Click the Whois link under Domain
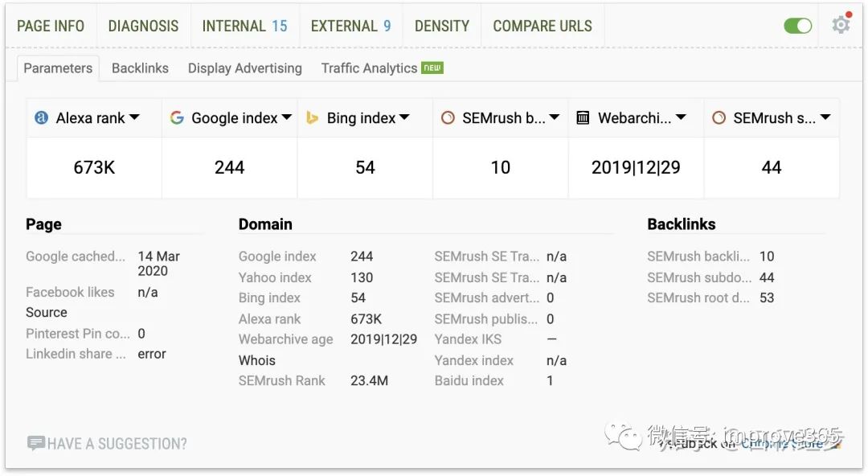Viewport: 868px width, 476px height. (x=257, y=360)
